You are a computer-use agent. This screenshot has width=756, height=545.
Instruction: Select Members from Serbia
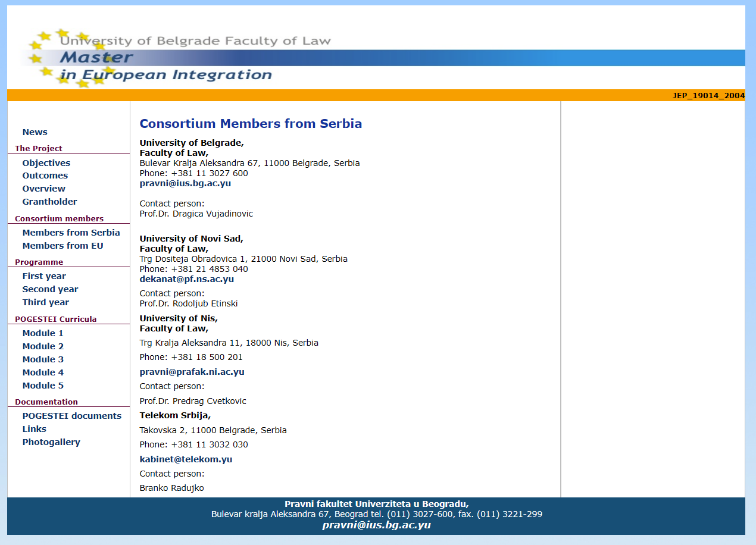[x=71, y=233]
